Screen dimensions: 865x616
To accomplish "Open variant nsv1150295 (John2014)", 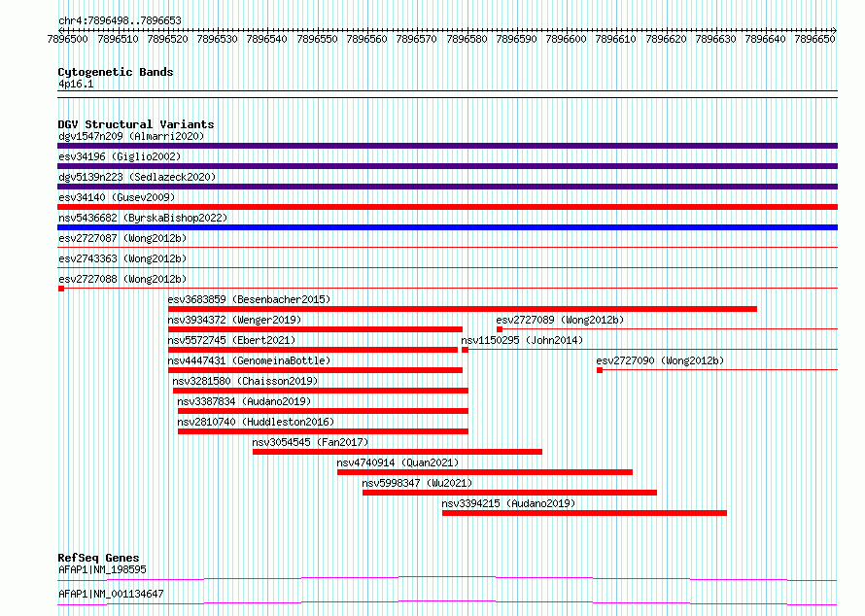I will click(522, 340).
